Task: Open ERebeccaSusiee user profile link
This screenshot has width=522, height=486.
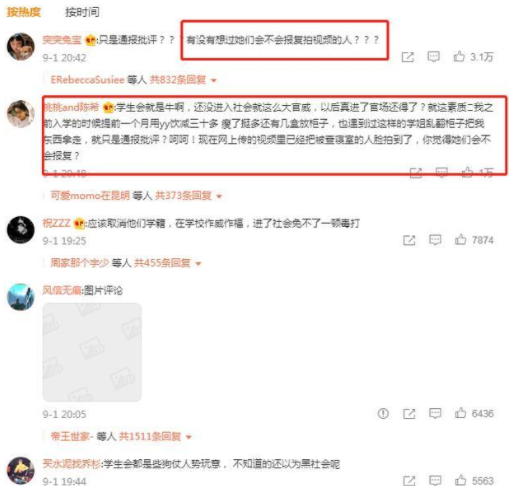Action: [x=87, y=80]
